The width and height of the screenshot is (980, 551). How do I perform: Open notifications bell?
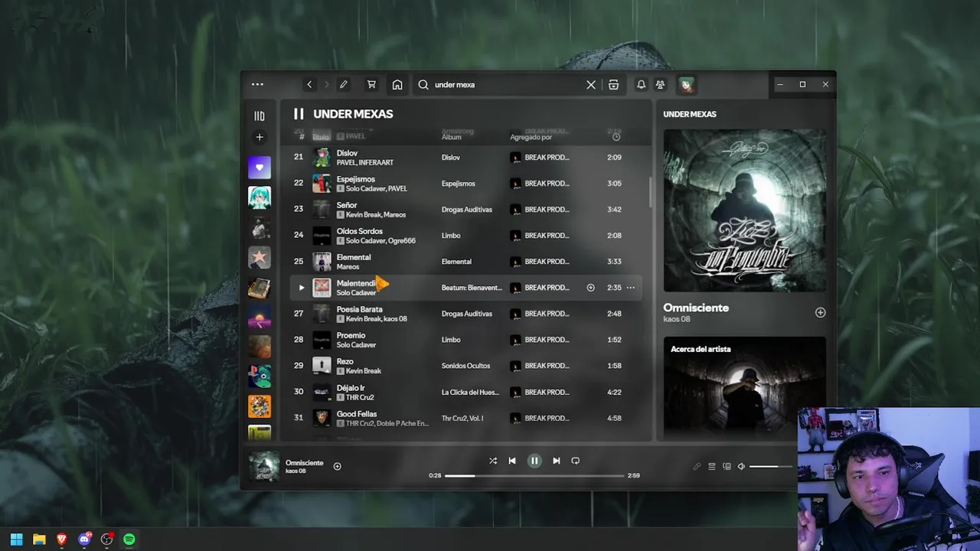coord(641,85)
